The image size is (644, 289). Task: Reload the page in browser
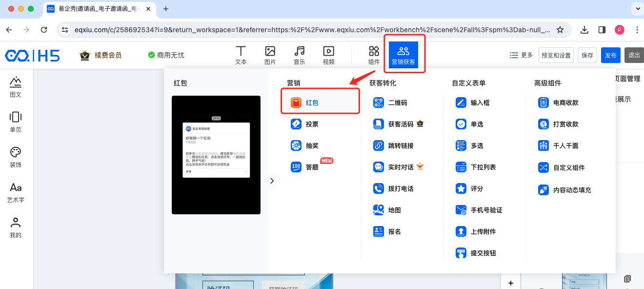44,30
